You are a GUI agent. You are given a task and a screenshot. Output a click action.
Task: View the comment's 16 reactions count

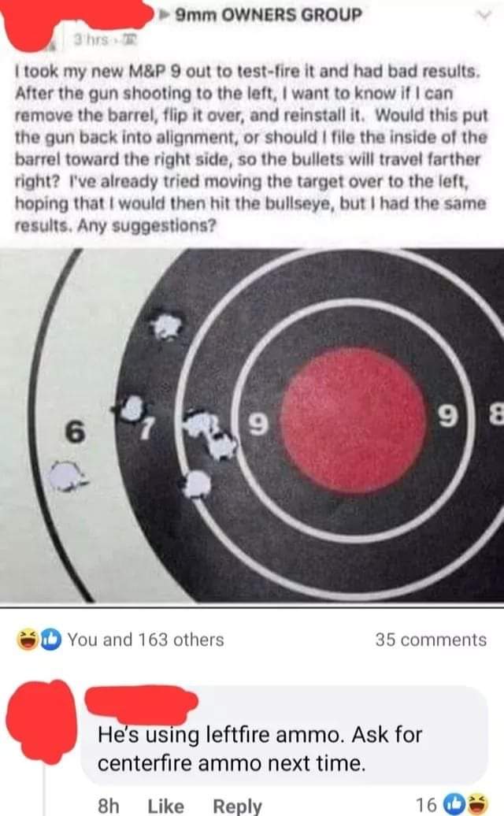click(426, 805)
